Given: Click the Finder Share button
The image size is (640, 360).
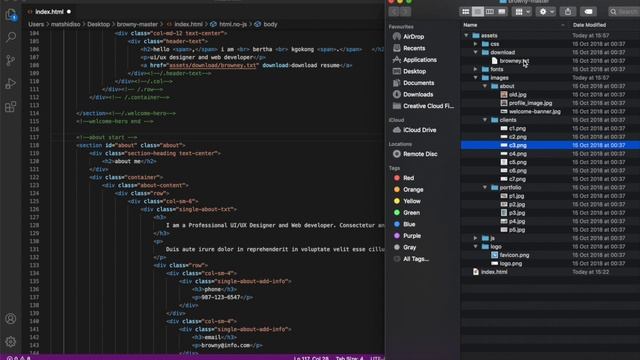Looking at the screenshot, I should (568, 12).
